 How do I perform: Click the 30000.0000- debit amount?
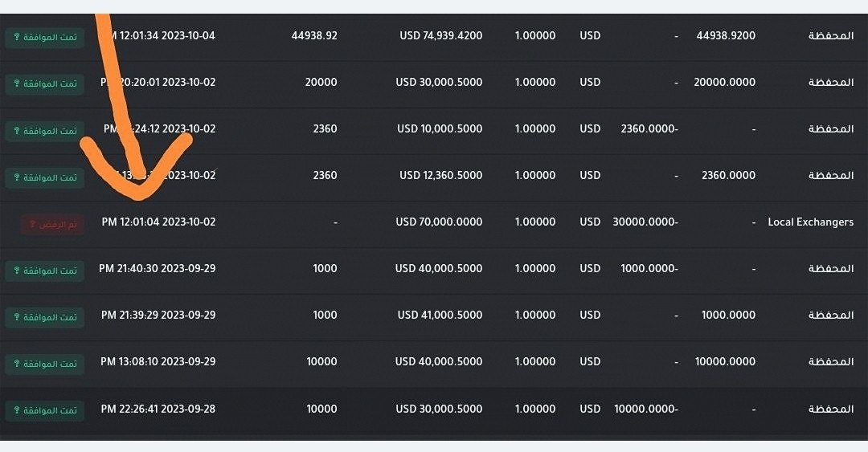(645, 222)
